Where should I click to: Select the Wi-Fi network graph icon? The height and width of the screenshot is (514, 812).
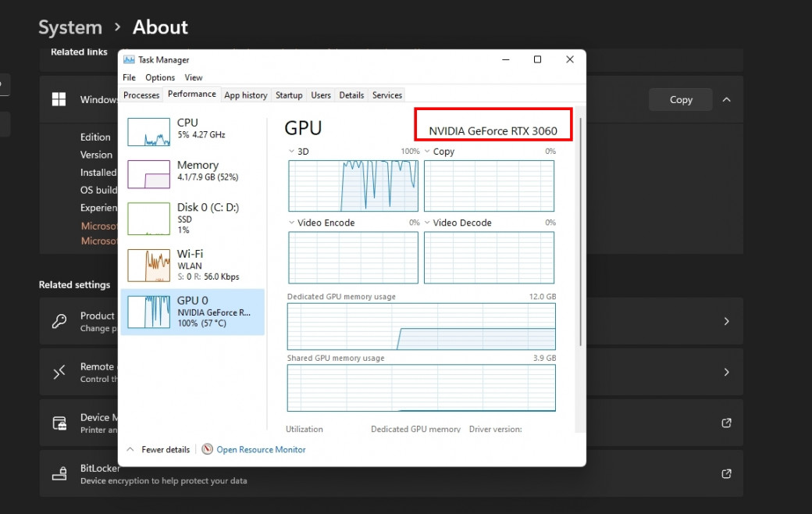[x=148, y=266]
